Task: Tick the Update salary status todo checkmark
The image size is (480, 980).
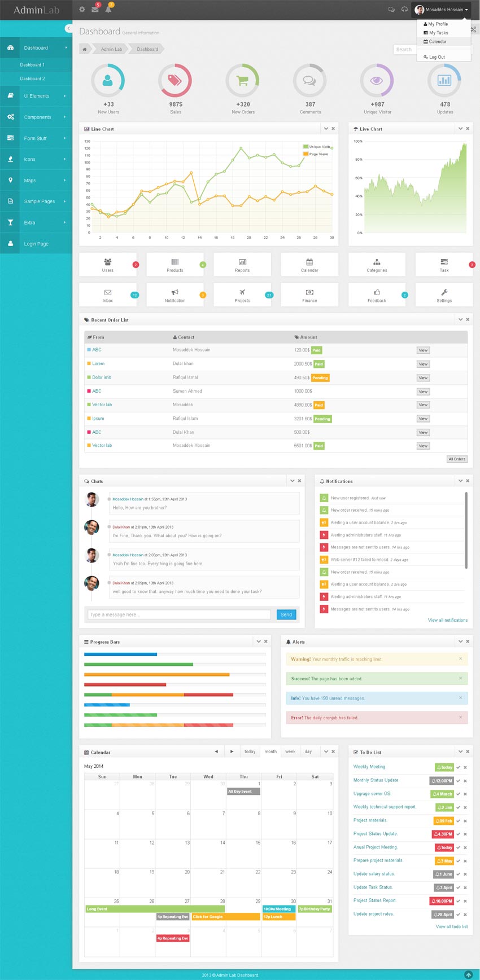Action: [458, 874]
